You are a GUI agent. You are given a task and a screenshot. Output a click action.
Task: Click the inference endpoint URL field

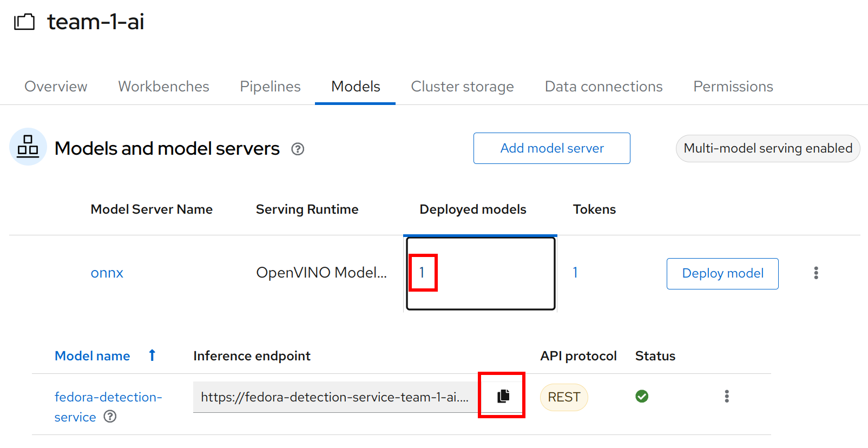[x=336, y=397]
